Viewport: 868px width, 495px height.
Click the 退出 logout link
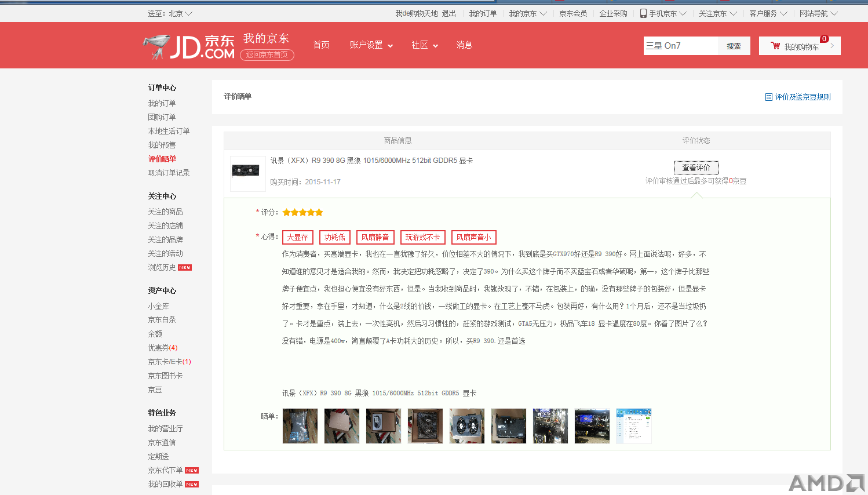point(449,13)
